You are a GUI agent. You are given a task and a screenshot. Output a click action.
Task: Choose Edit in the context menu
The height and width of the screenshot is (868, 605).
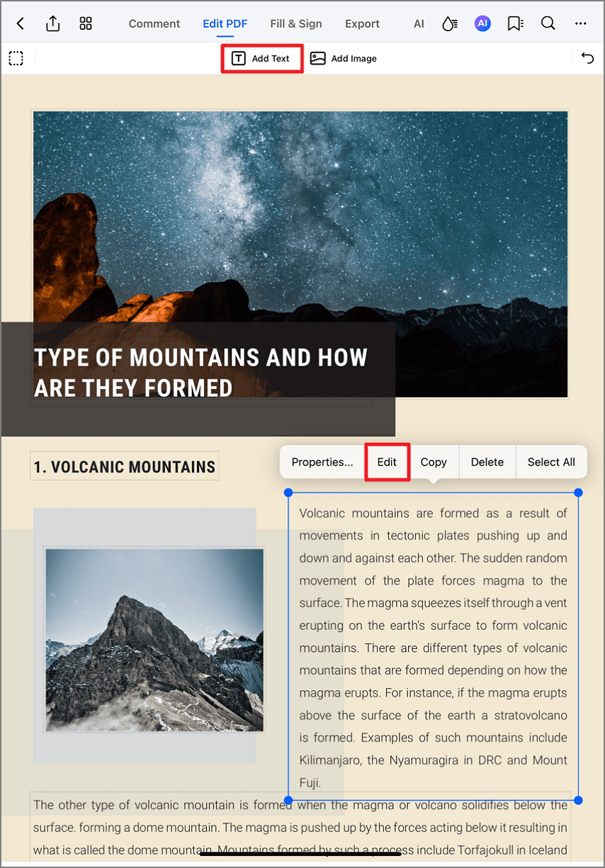(x=387, y=462)
